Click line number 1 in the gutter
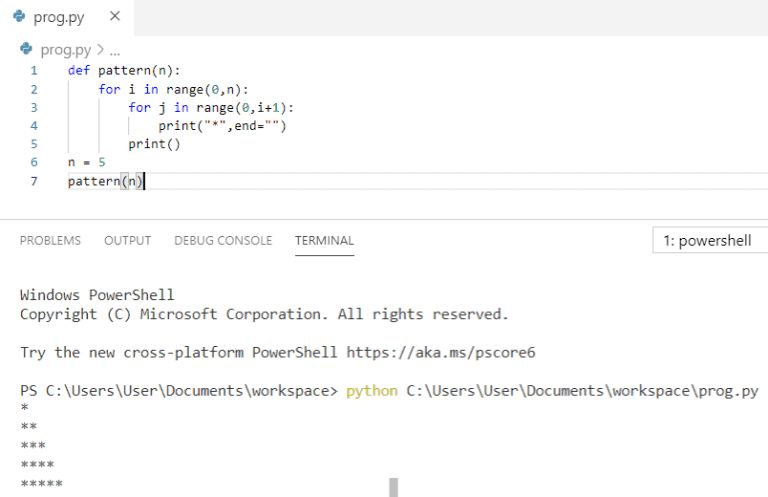Viewport: 768px width, 497px height. (34, 71)
